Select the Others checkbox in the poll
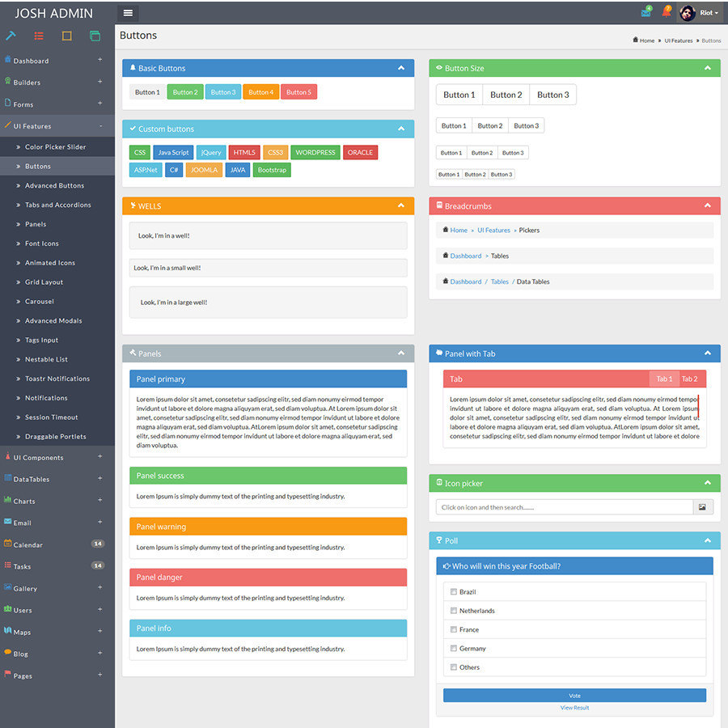This screenshot has width=728, height=728. [453, 667]
